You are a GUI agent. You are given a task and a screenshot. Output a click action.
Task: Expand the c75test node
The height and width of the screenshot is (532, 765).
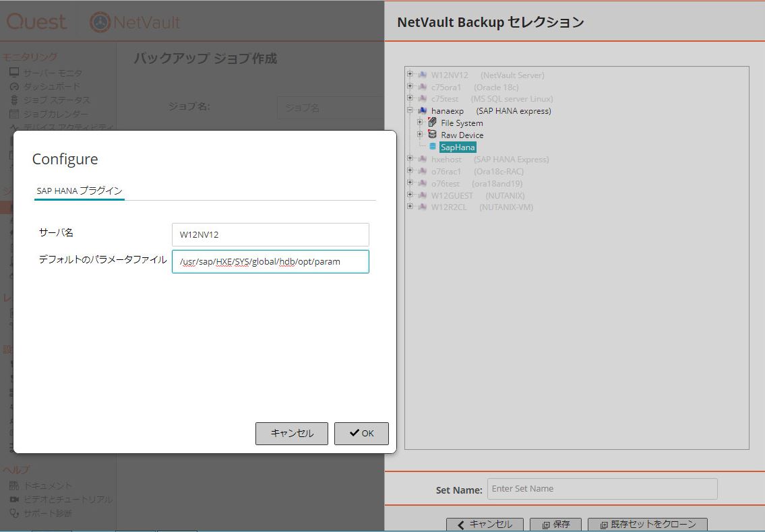pyautogui.click(x=410, y=98)
